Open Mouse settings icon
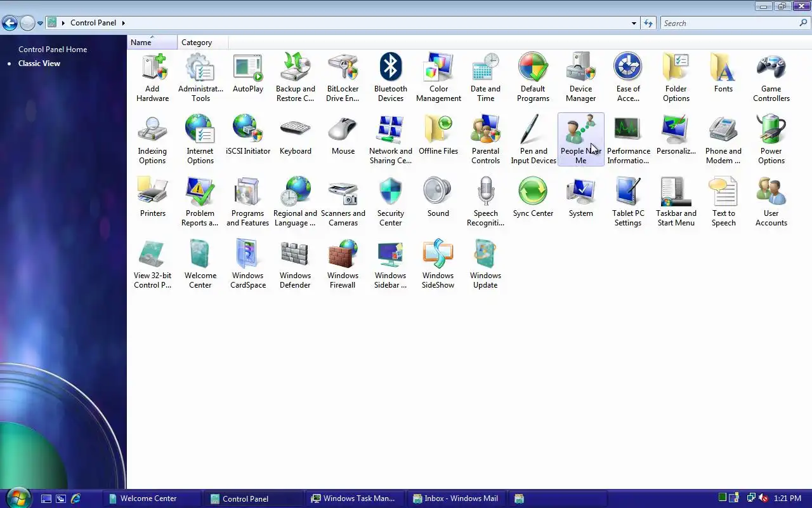Viewport: 812px width, 508px height. point(343,136)
